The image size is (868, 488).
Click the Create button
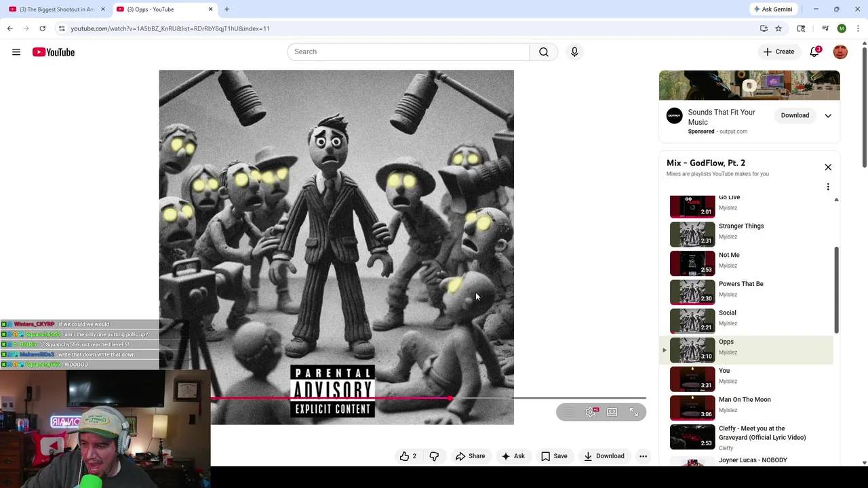(778, 52)
